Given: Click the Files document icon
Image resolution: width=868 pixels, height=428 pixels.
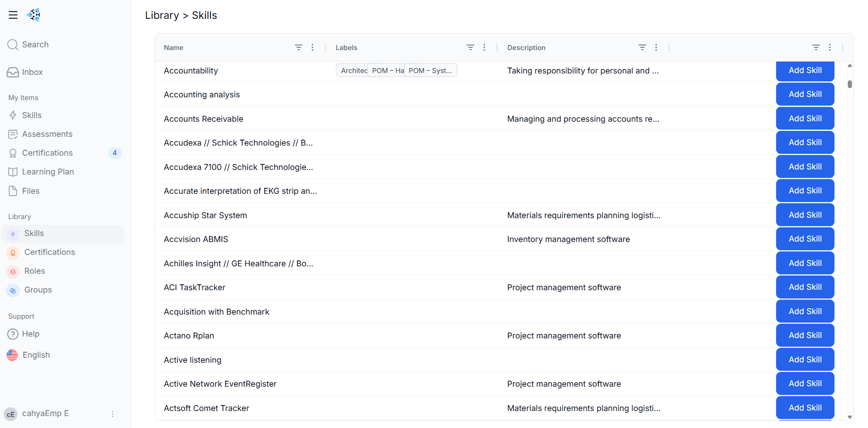Looking at the screenshot, I should point(13,191).
